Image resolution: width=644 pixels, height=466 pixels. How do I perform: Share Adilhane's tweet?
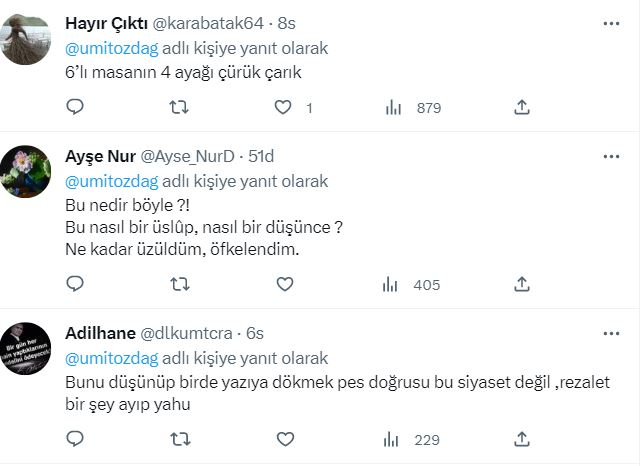coord(520,438)
